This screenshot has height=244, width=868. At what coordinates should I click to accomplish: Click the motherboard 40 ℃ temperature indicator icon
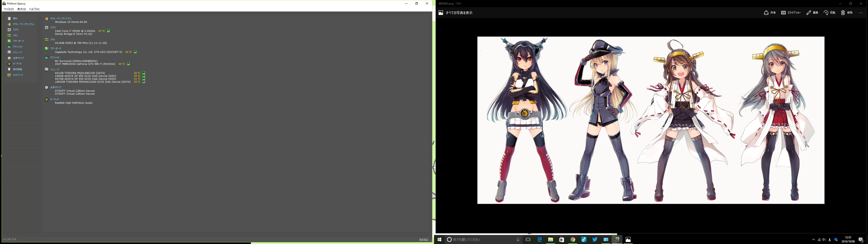pyautogui.click(x=135, y=52)
